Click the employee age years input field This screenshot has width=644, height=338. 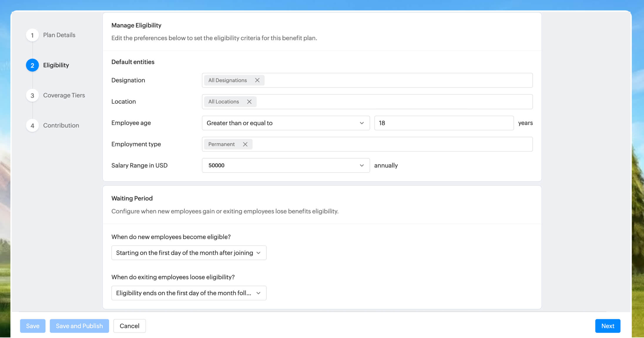pos(444,123)
